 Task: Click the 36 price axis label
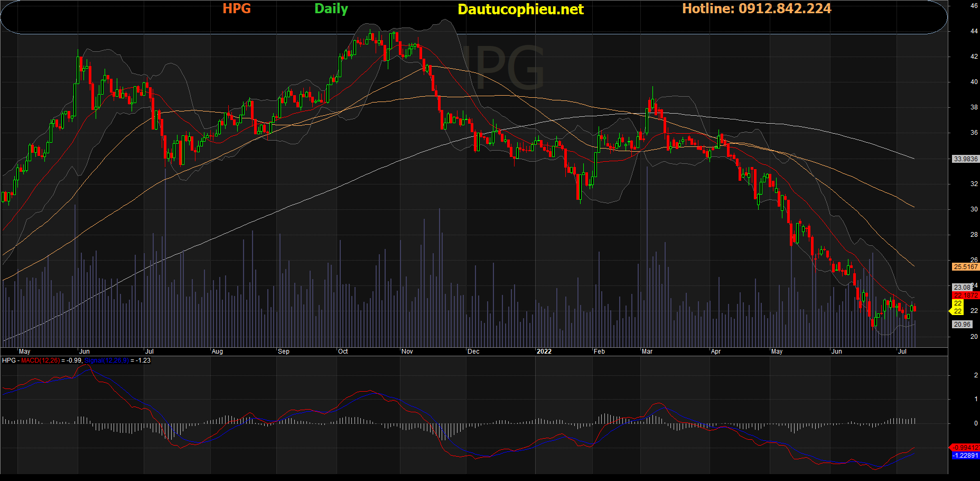[x=974, y=133]
